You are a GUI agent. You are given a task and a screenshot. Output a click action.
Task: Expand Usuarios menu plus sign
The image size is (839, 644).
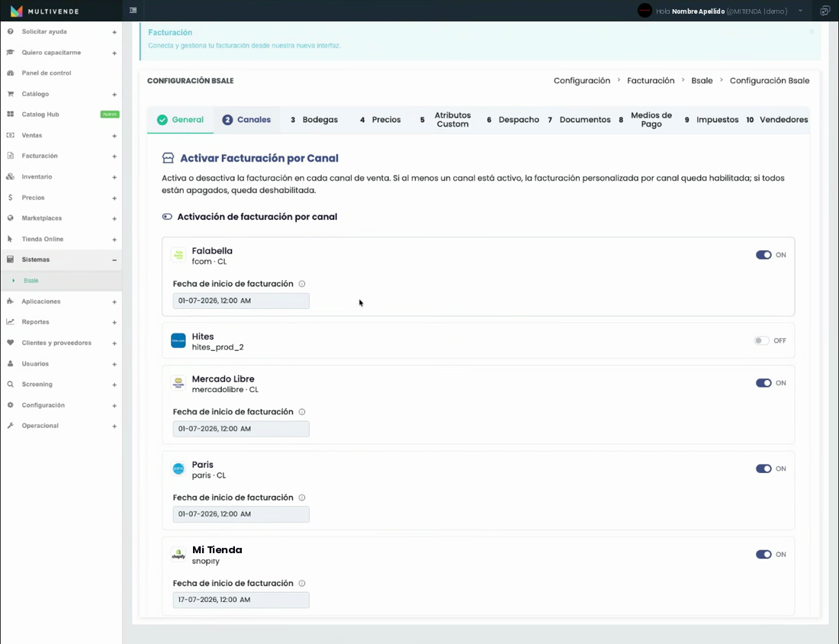click(114, 364)
